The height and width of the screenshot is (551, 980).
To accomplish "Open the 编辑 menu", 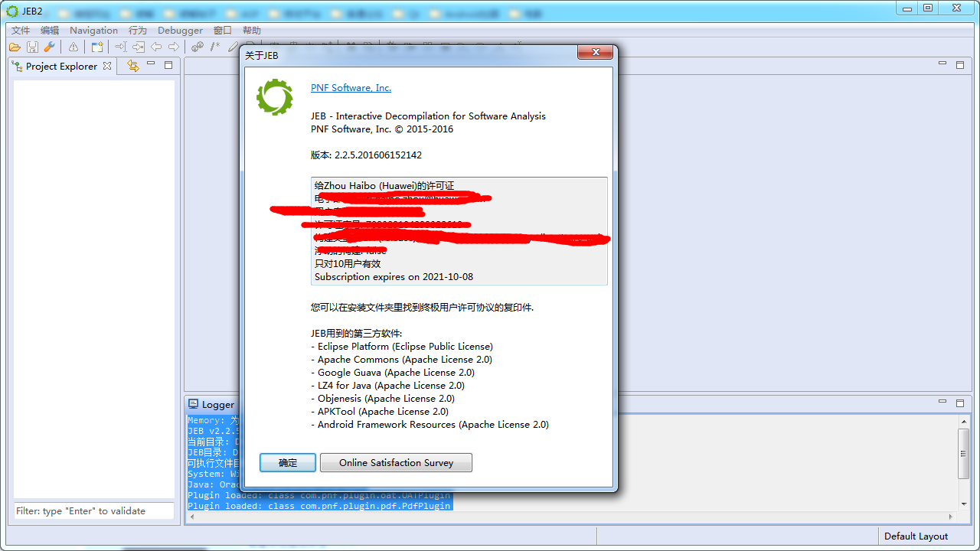I will pyautogui.click(x=50, y=31).
